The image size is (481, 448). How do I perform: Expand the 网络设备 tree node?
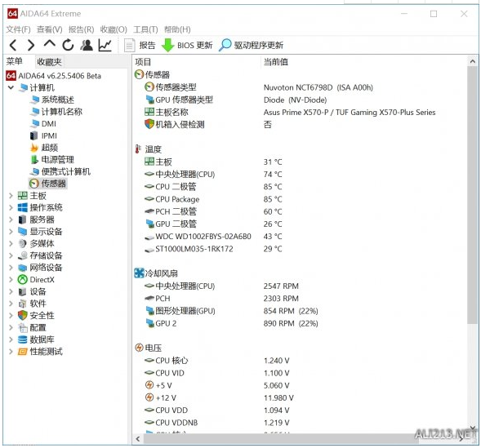coord(11,268)
